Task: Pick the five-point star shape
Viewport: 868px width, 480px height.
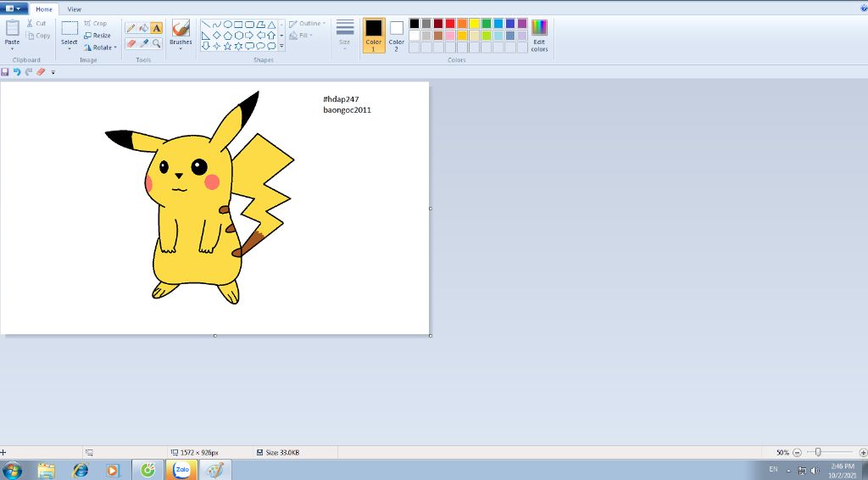Action: [x=227, y=46]
